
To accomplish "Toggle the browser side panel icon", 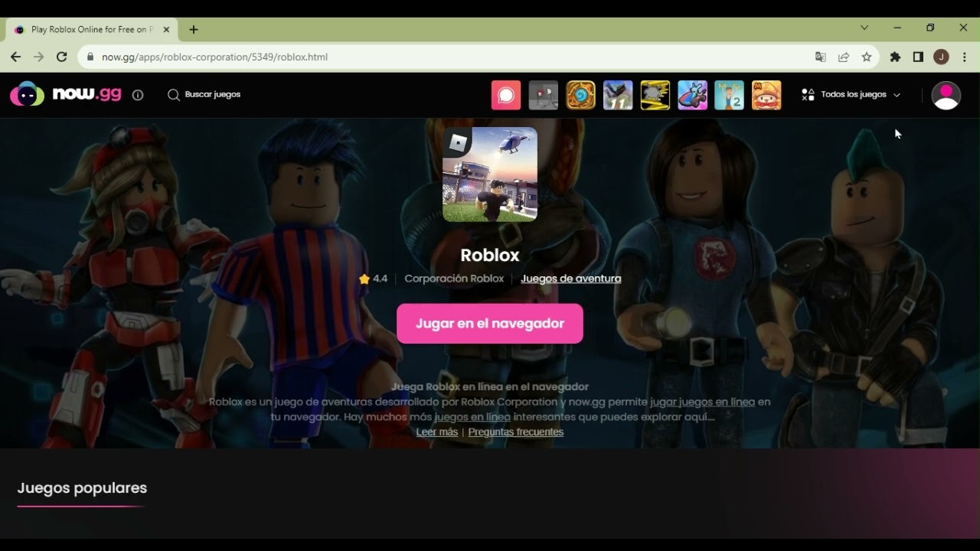I will click(918, 57).
